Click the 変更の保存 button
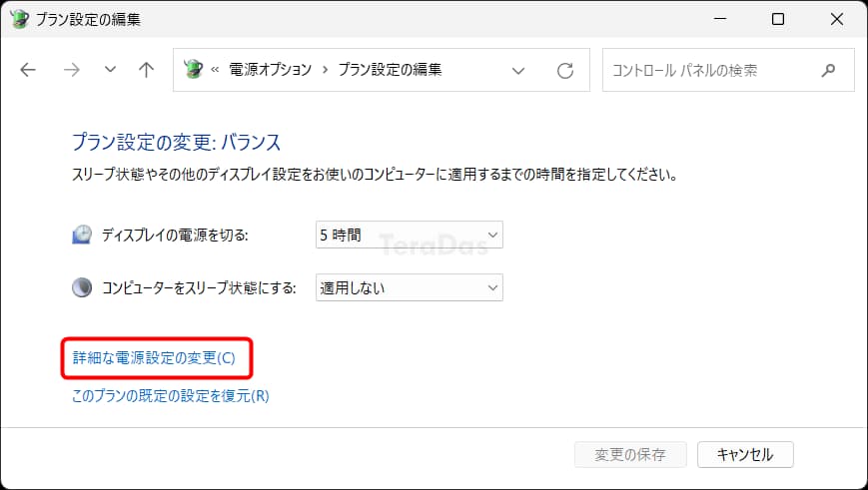 click(x=630, y=455)
